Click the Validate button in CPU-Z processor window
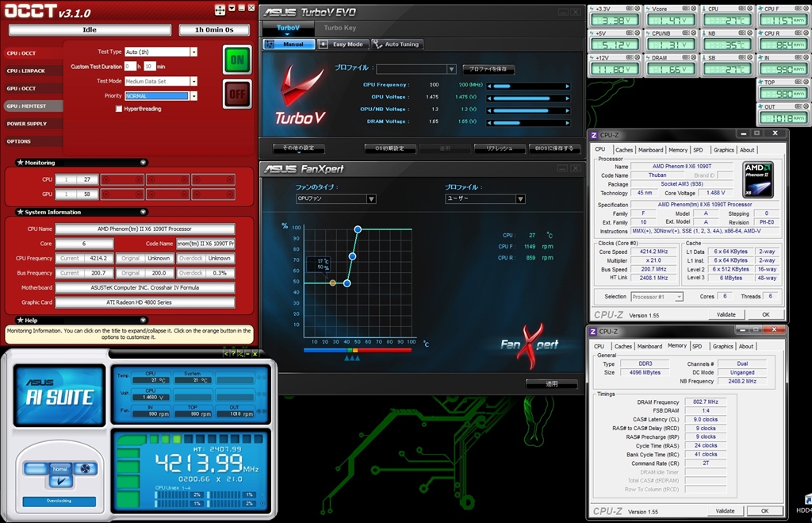The width and height of the screenshot is (812, 523). (x=726, y=314)
